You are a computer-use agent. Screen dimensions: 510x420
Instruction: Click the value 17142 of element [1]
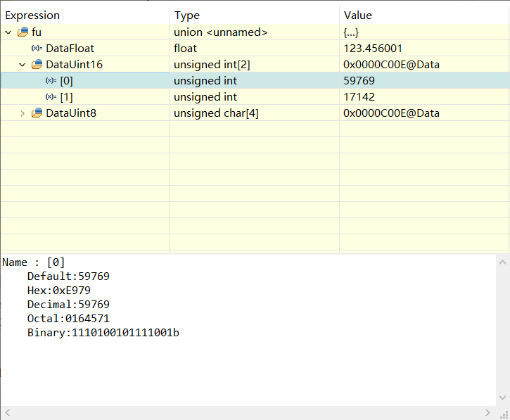(x=359, y=97)
